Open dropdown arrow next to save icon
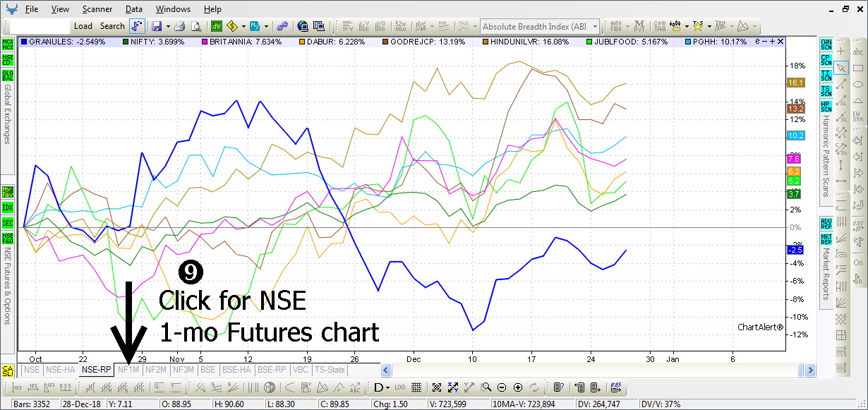 (167, 26)
